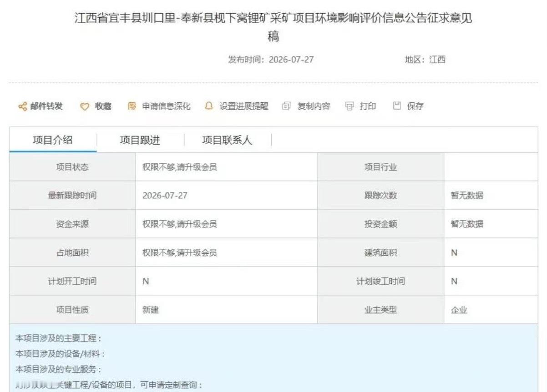Click 暂无数据 in 投资金额 row
Screen dimensions: 547x392
[467, 224]
